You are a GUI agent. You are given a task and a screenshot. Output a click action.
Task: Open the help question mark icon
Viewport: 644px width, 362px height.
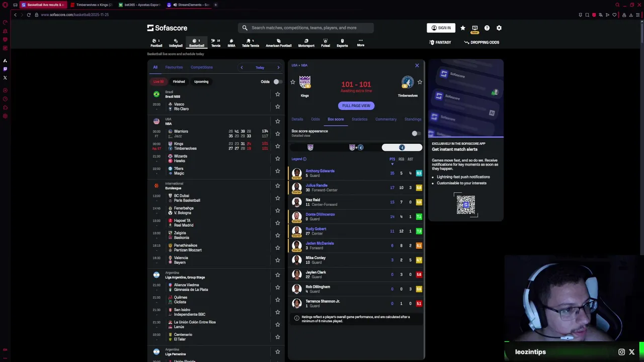pyautogui.click(x=487, y=28)
